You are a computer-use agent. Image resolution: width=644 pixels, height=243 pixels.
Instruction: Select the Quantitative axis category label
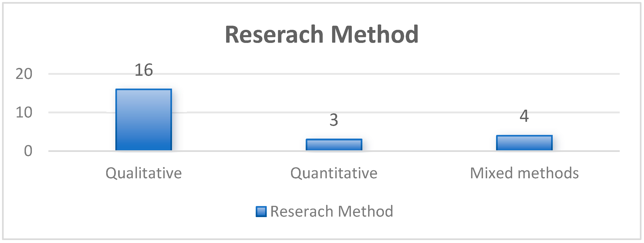pyautogui.click(x=334, y=173)
